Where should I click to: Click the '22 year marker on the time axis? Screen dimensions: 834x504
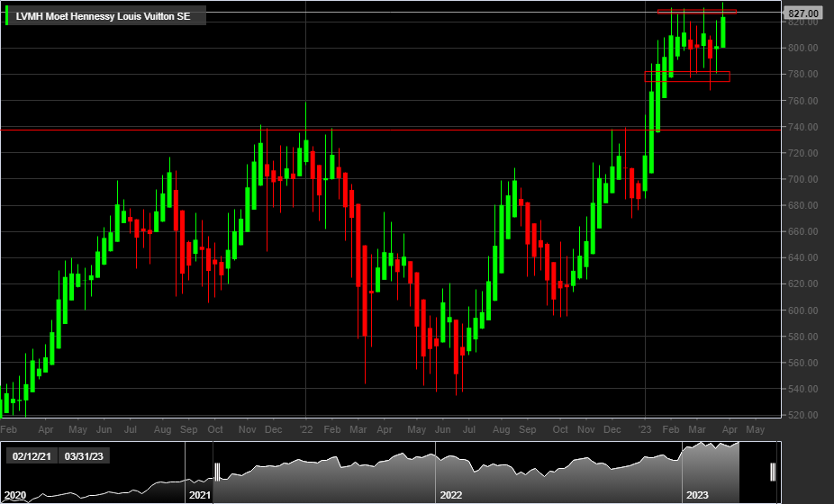[x=306, y=429]
